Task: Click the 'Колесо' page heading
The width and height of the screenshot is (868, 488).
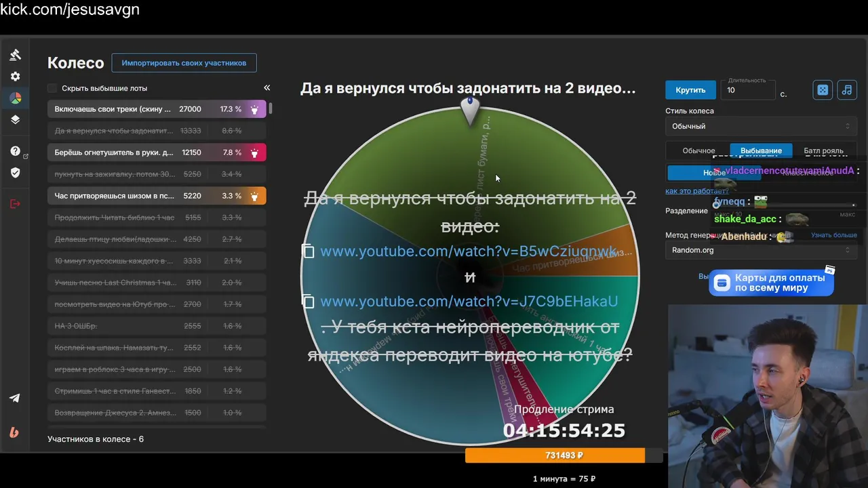Action: (75, 63)
